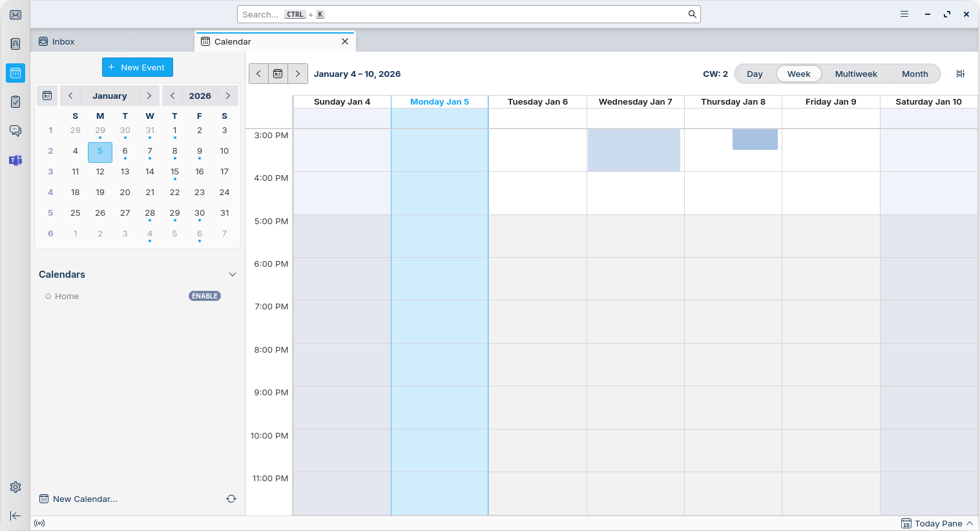This screenshot has width=980, height=531.
Task: Switch calendar to Day view
Action: tap(755, 74)
